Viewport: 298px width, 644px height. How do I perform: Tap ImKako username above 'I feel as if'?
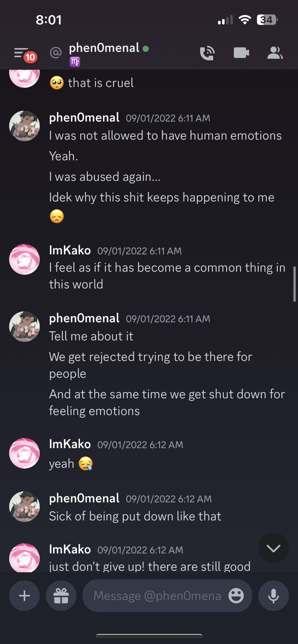(70, 250)
